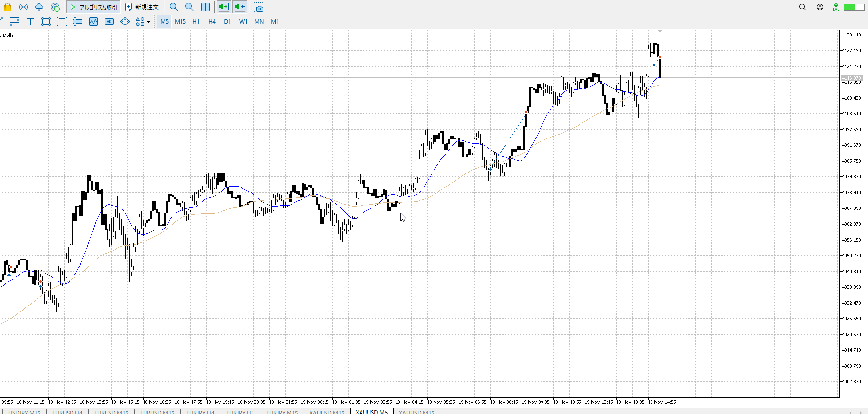This screenshot has height=414, width=868.
Task: Open the tile windows grid icon
Action: [206, 7]
